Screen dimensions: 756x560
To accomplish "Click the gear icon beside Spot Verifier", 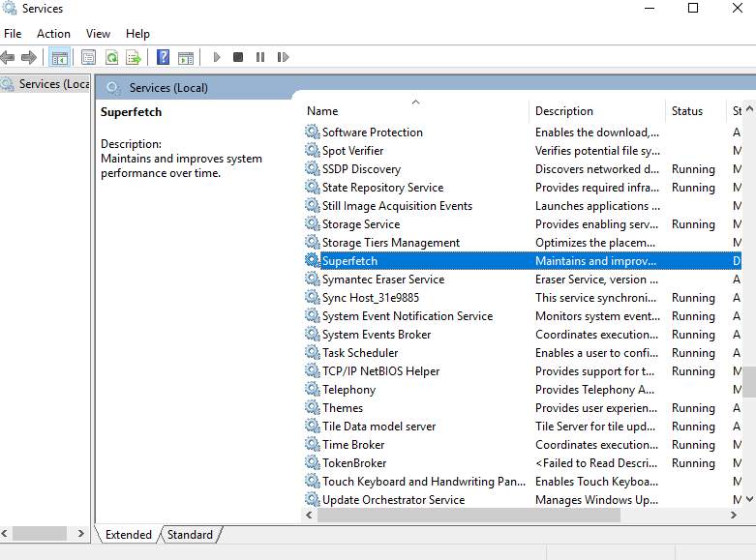I will pyautogui.click(x=313, y=150).
